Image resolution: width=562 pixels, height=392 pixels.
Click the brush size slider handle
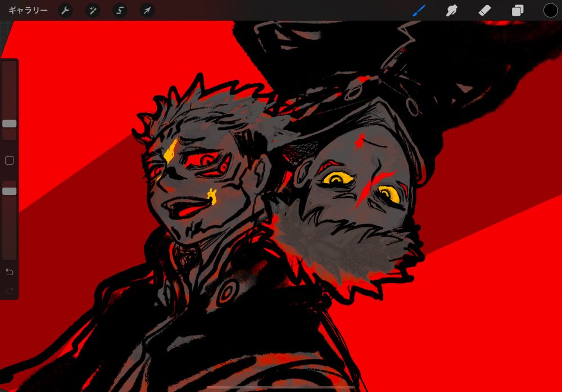click(x=10, y=124)
